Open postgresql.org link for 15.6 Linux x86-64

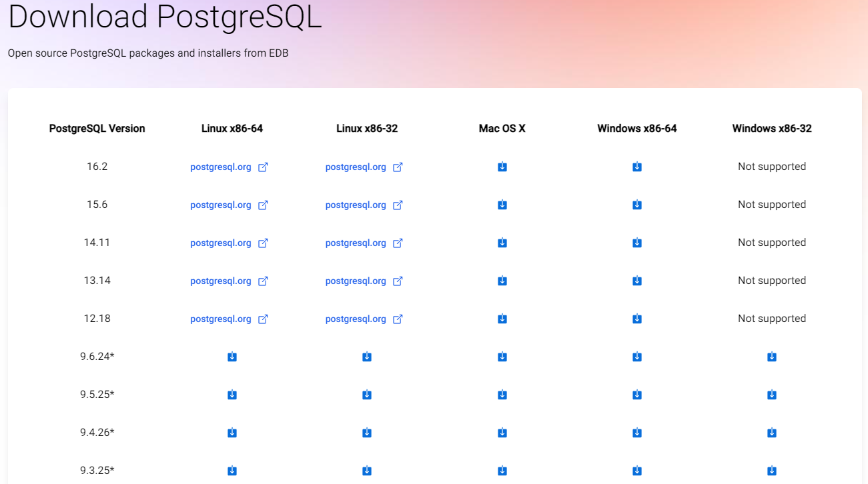tap(229, 205)
